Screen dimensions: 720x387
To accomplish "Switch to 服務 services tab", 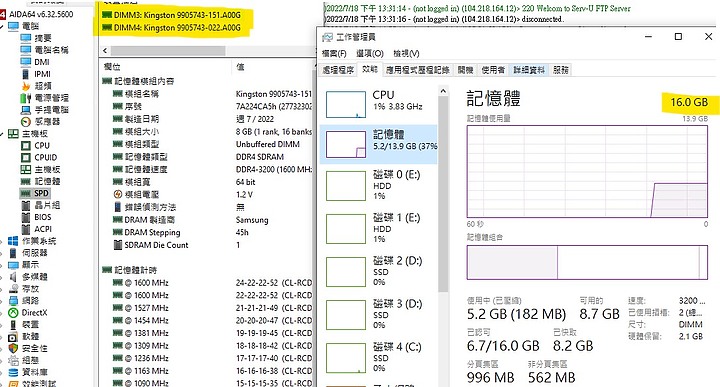I will (561, 70).
